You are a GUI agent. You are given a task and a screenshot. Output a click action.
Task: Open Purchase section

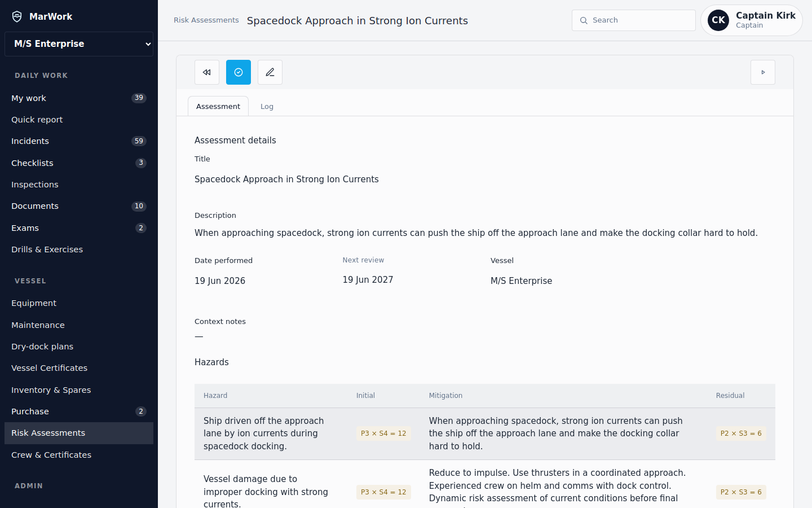79,411
